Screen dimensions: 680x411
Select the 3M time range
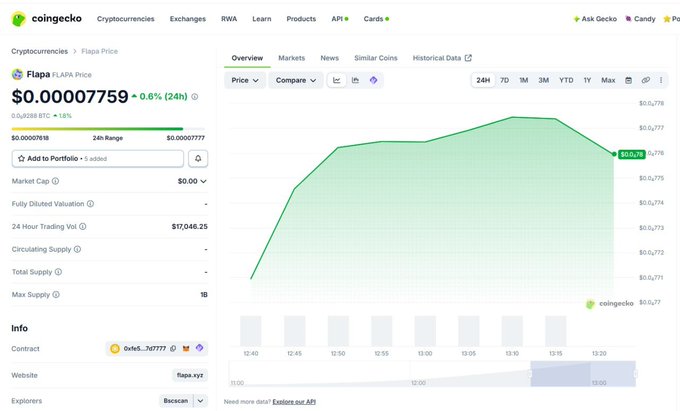543,80
